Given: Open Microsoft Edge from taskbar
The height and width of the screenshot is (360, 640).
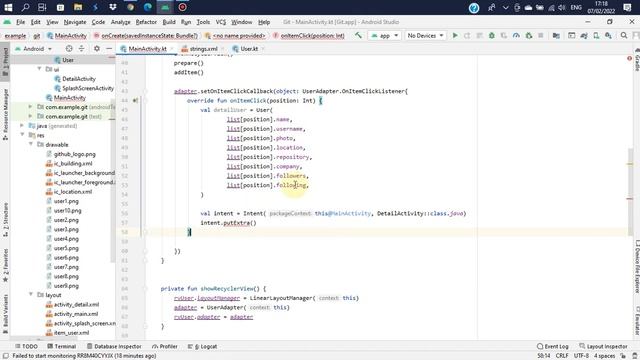Looking at the screenshot, I should point(148,7).
